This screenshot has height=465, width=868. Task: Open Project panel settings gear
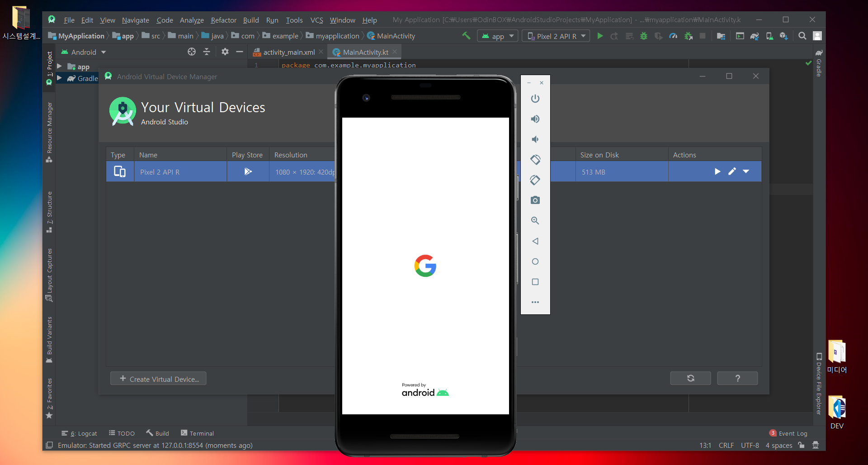225,52
